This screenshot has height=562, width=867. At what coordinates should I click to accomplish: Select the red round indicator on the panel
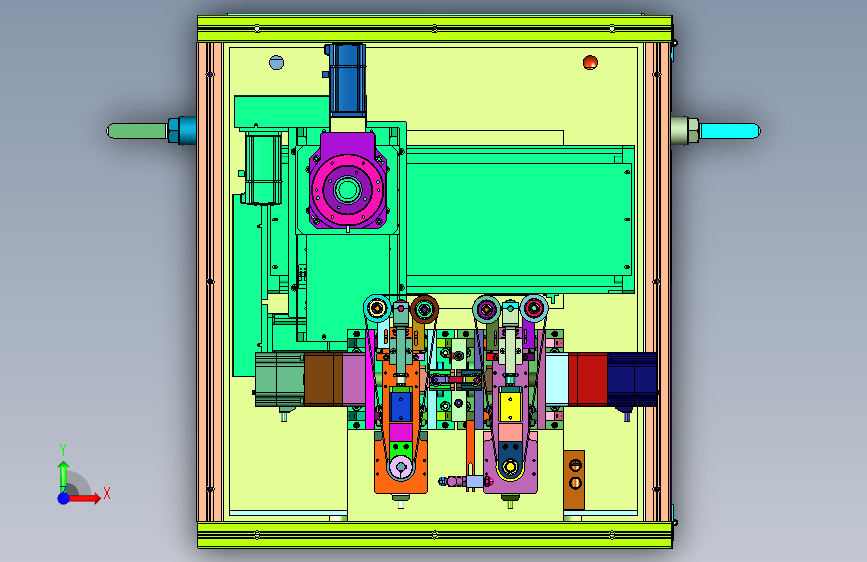[590, 63]
